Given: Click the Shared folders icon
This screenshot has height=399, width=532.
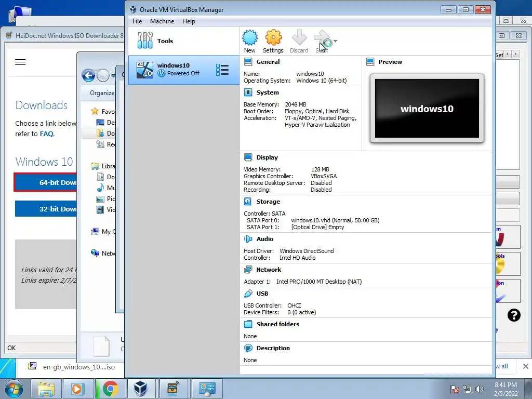Looking at the screenshot, I should click(x=248, y=324).
